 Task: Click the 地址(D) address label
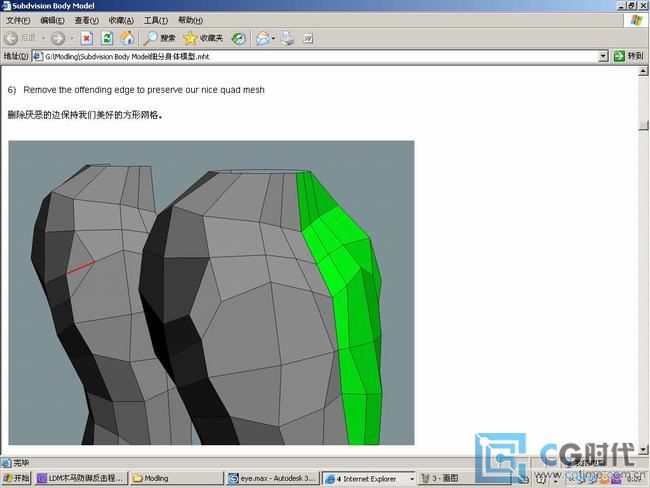[16, 56]
